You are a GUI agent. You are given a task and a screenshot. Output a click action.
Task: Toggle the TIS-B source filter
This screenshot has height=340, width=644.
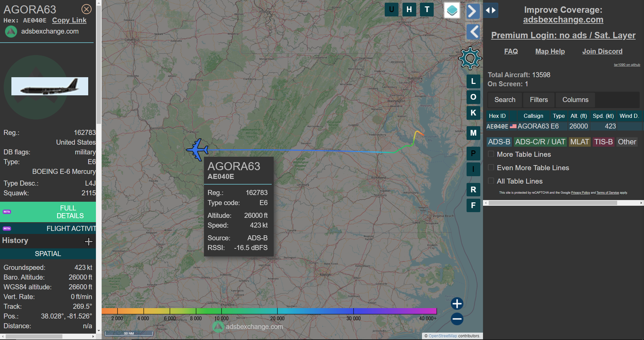(603, 142)
